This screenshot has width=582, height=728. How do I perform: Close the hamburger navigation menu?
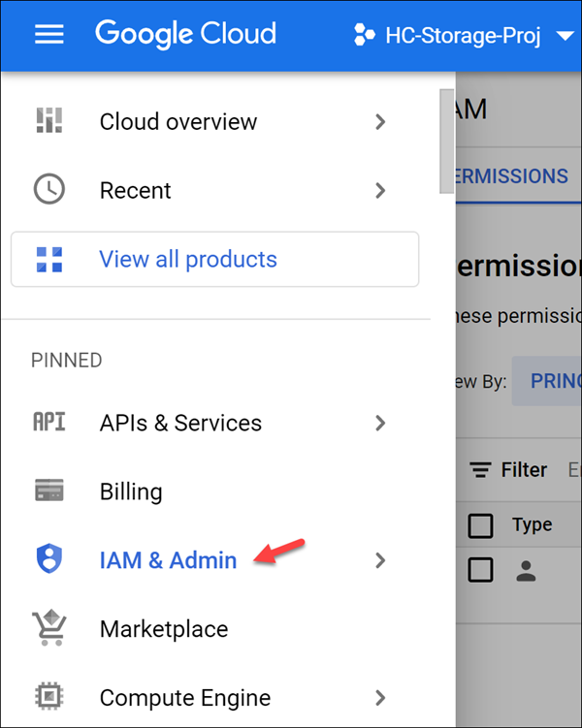click(49, 34)
